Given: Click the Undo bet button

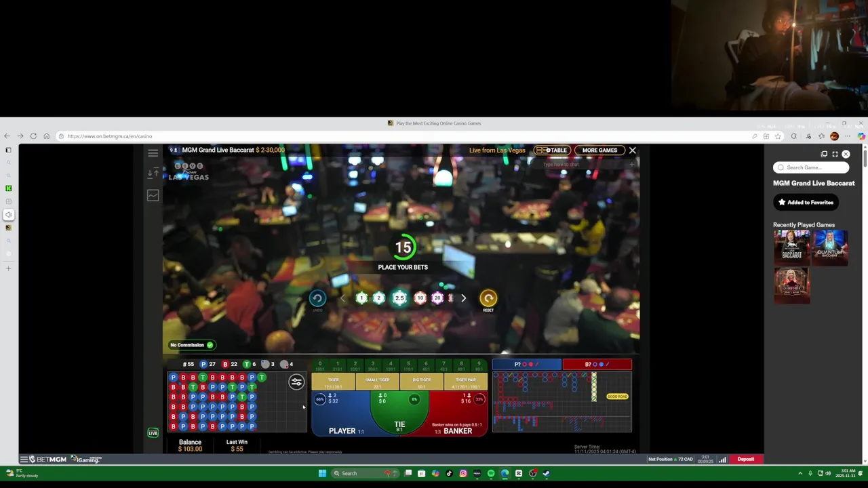Looking at the screenshot, I should pyautogui.click(x=317, y=298).
